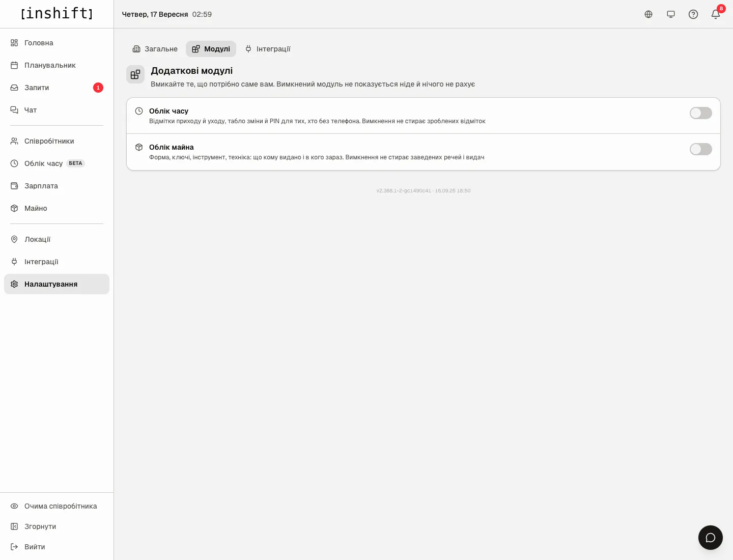Open the chat bubble widget button
Image resolution: width=733 pixels, height=560 pixels.
(x=711, y=538)
